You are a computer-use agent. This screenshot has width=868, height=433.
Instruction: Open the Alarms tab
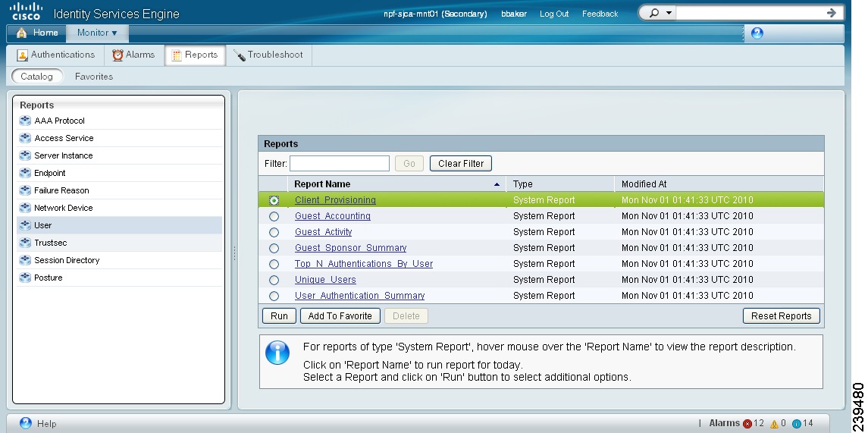click(133, 55)
